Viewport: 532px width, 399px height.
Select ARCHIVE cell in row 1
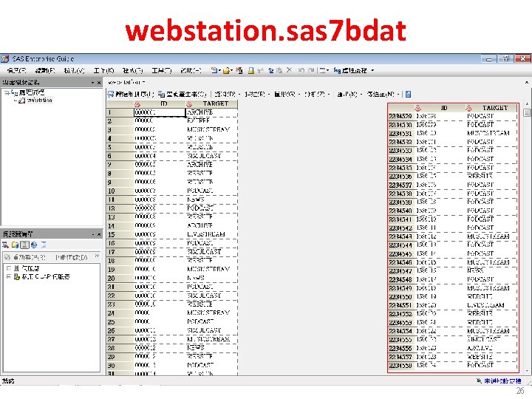point(211,112)
